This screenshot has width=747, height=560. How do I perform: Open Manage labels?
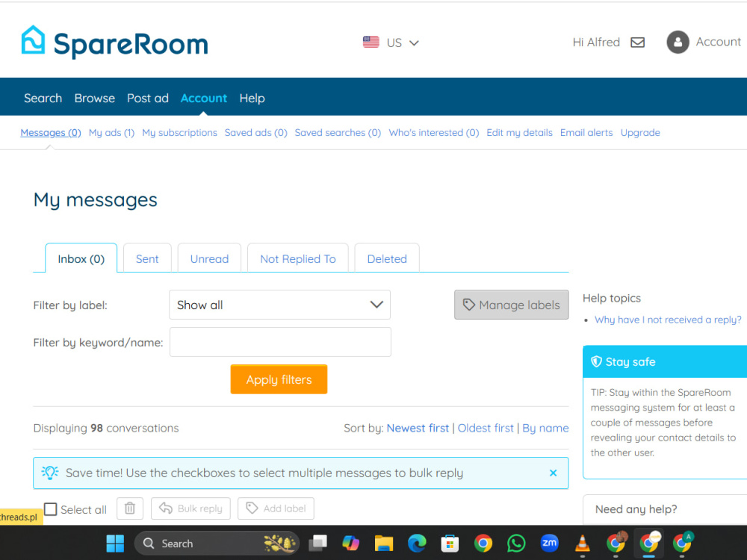pyautogui.click(x=511, y=305)
